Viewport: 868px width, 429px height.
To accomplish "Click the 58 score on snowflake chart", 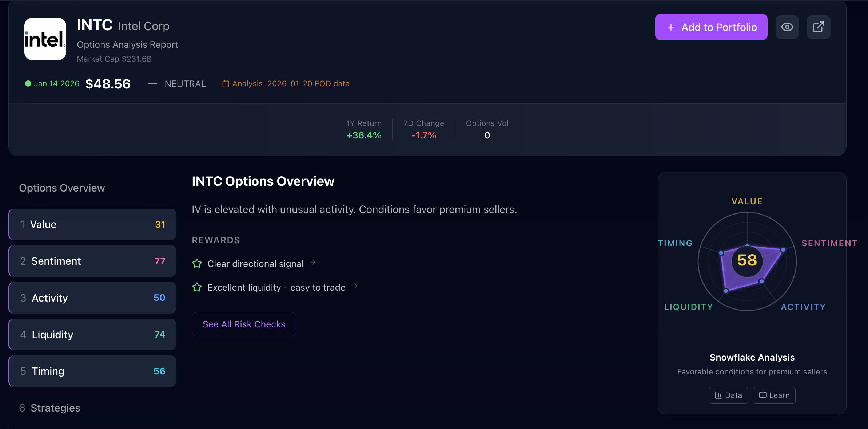I will click(x=747, y=260).
